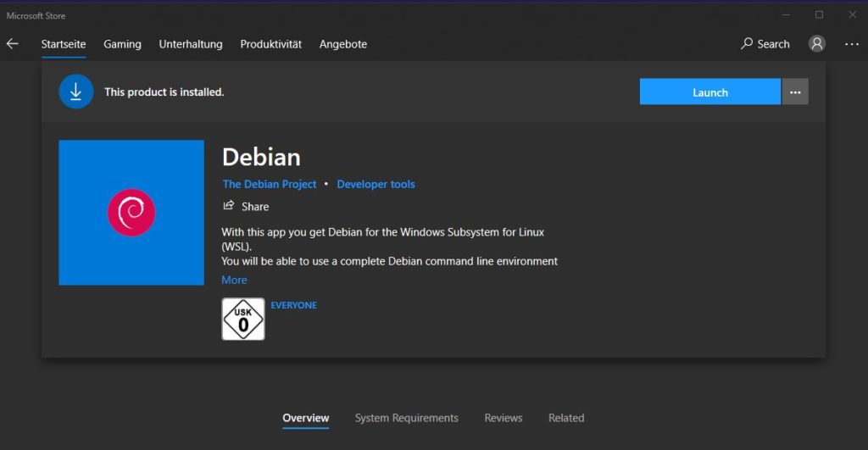Click the installed download arrow icon
868x450 pixels.
(76, 92)
